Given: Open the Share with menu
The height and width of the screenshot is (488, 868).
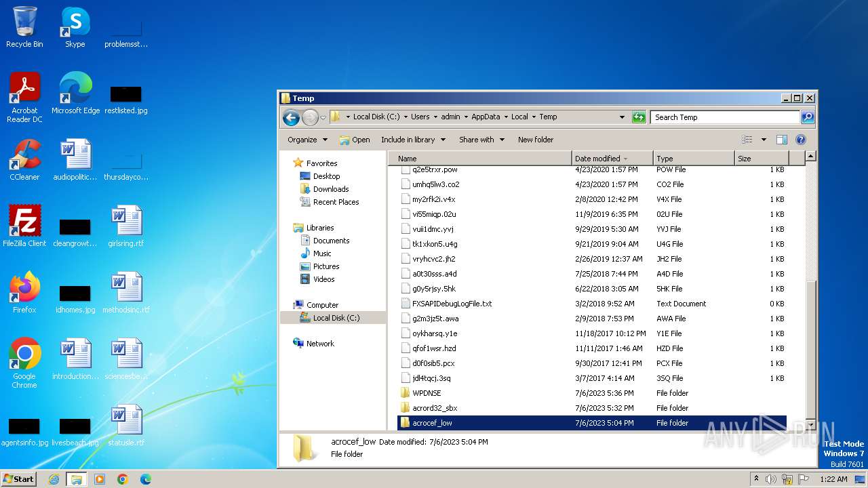Looking at the screenshot, I should (481, 140).
